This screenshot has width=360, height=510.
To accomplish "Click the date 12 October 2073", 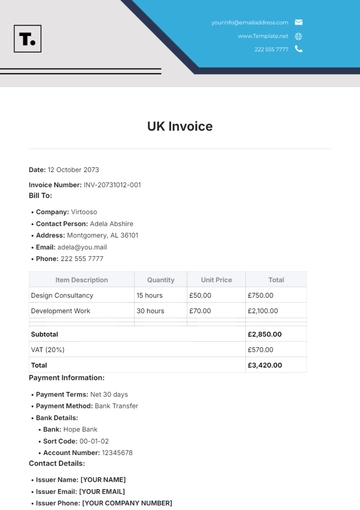I will tap(73, 170).
